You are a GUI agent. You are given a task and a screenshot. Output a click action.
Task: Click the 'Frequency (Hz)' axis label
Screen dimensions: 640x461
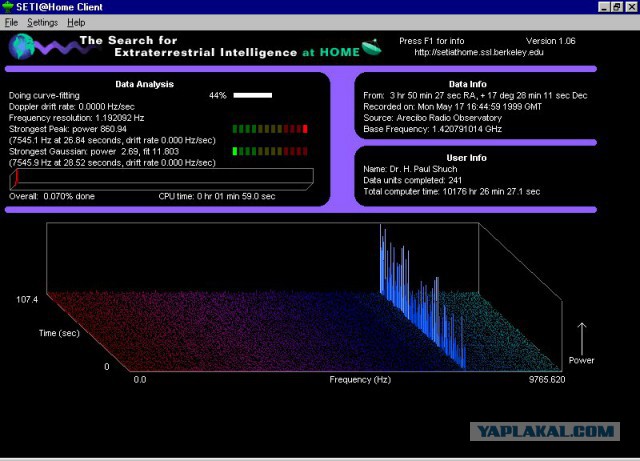tap(360, 380)
